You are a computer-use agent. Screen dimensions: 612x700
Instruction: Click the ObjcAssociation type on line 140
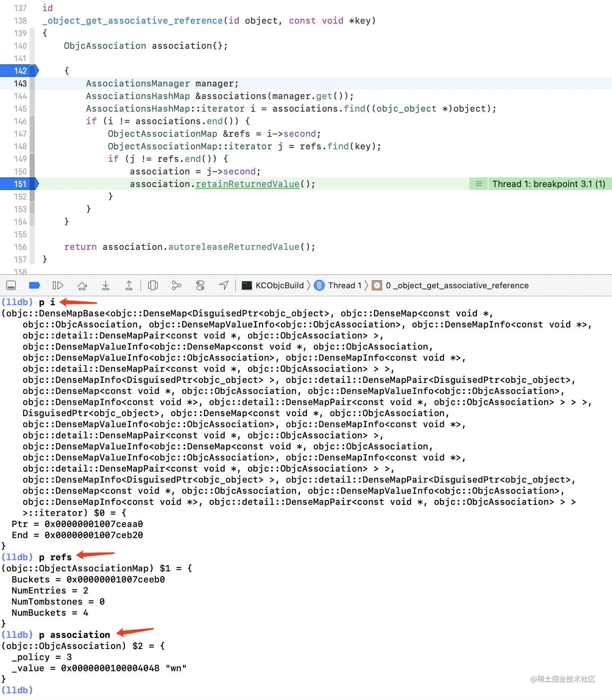pyautogui.click(x=105, y=46)
